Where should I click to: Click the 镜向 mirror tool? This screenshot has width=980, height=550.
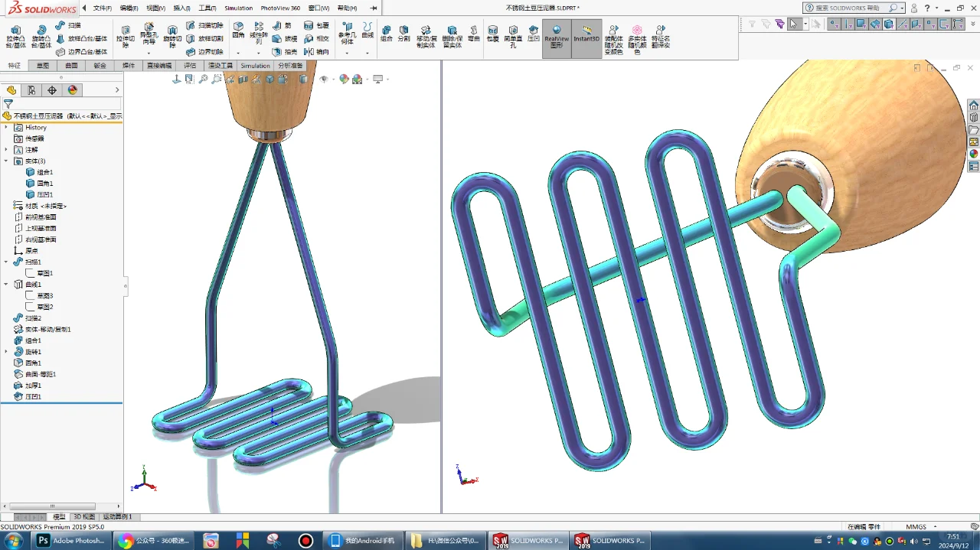pos(316,52)
